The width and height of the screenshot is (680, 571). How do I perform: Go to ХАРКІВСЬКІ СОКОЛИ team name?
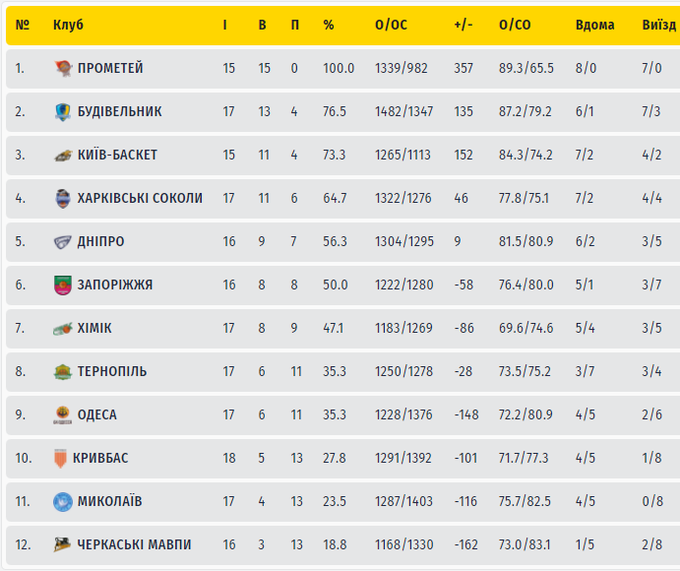click(x=140, y=198)
